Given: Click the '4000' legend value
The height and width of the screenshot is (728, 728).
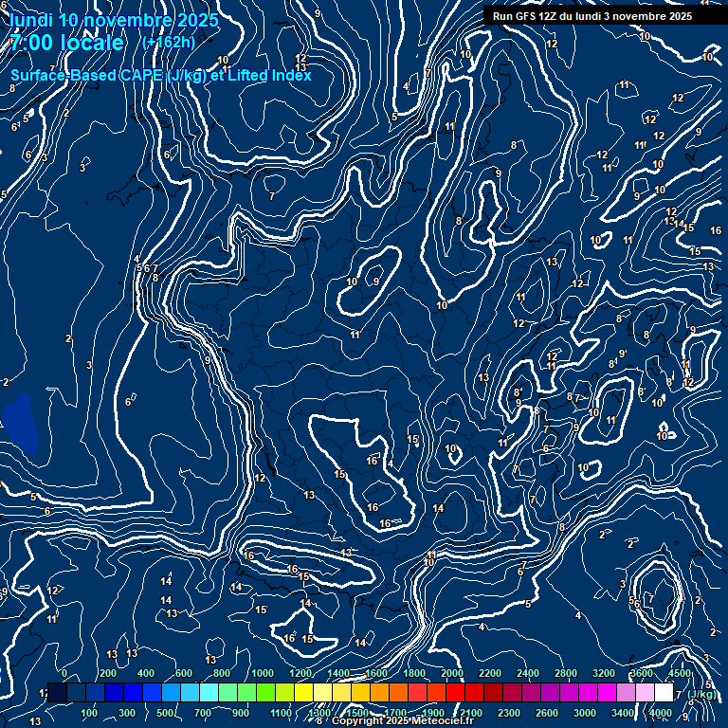Looking at the screenshot, I should point(660,713).
